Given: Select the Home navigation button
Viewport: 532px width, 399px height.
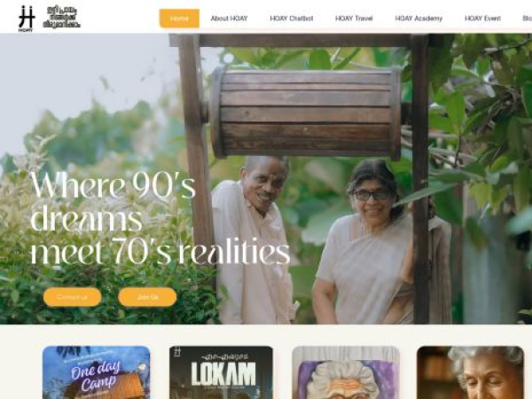Looking at the screenshot, I should (179, 19).
